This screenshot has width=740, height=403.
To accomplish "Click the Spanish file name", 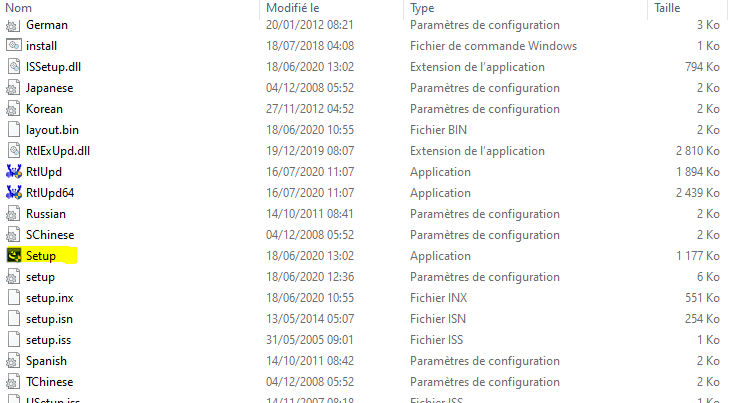I will point(46,361).
